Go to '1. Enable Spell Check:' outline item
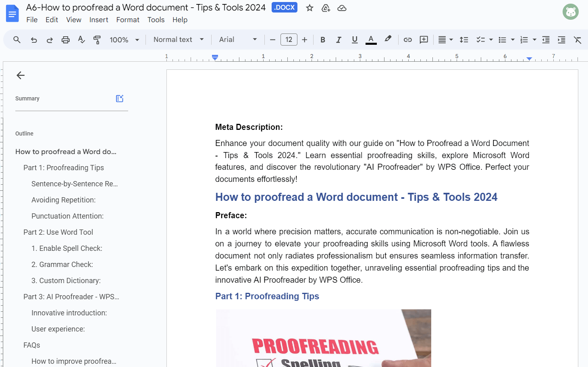 (67, 248)
